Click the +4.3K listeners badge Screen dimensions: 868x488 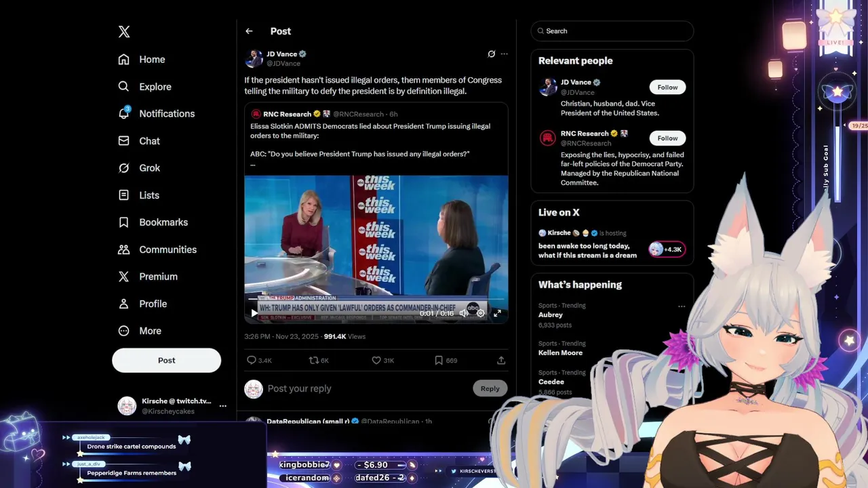(x=667, y=249)
